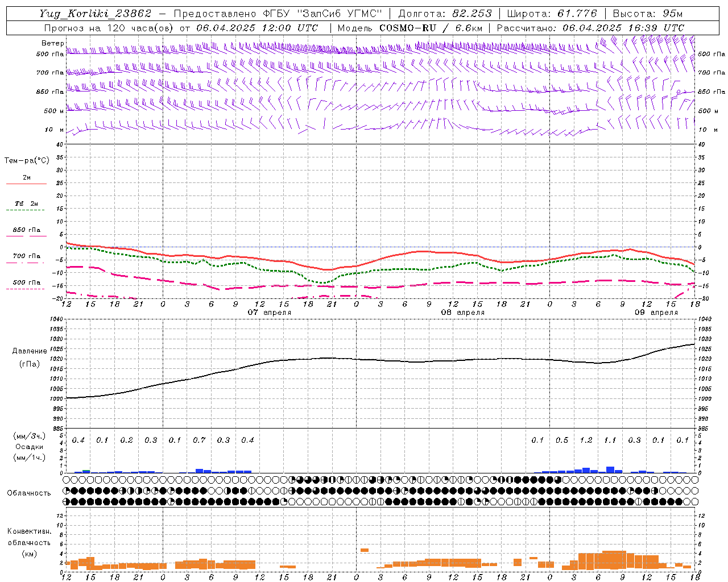Click the Ветер panel label
The width and height of the screenshot is (728, 582).
click(52, 43)
